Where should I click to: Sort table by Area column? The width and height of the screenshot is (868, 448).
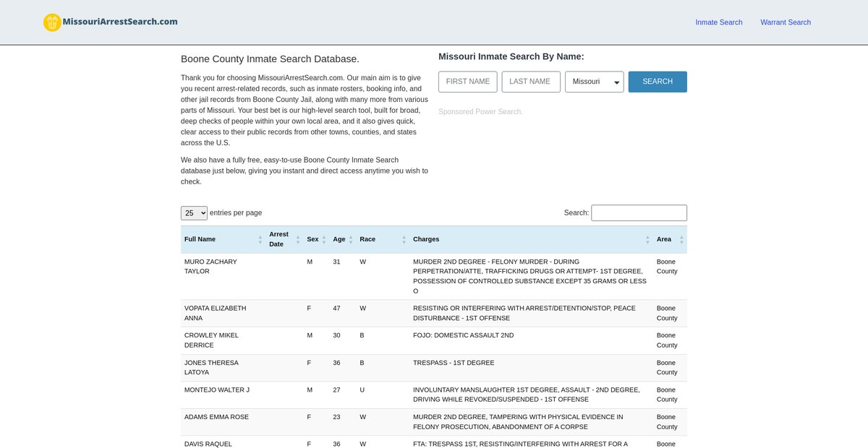point(664,239)
